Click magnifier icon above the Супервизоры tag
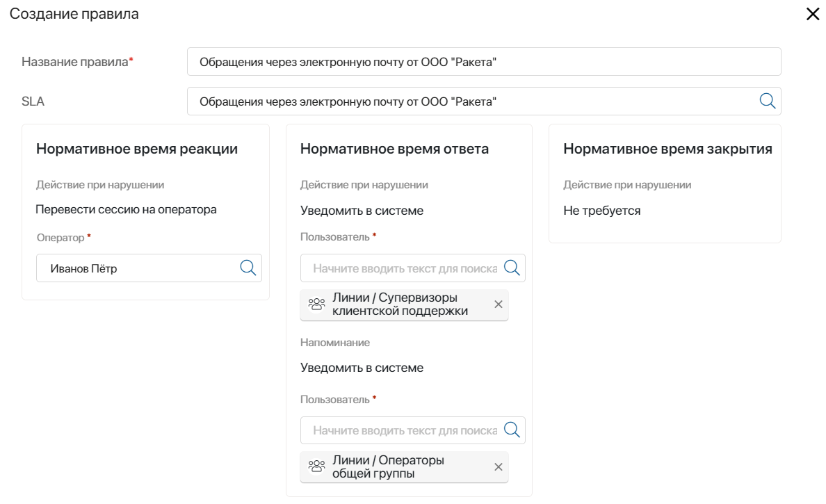The image size is (826, 504). point(512,268)
